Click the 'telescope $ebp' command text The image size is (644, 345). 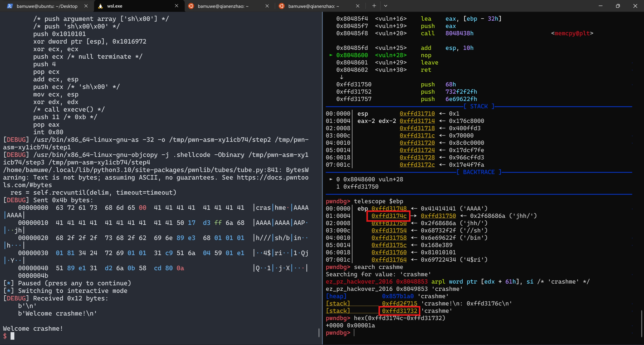coord(378,201)
